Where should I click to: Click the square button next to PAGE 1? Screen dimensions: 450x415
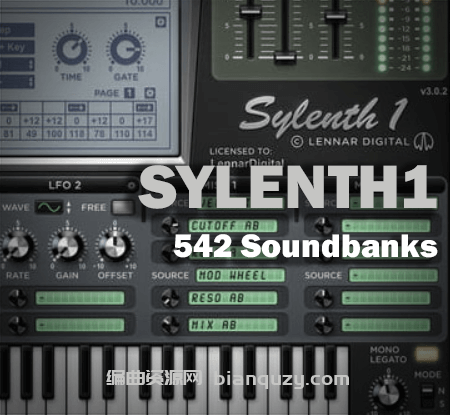[x=150, y=93]
